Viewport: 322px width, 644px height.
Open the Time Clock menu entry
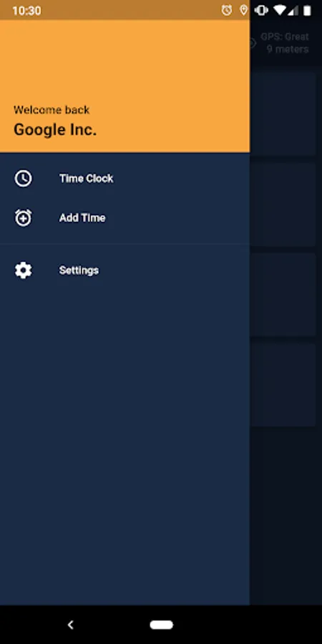coord(125,179)
